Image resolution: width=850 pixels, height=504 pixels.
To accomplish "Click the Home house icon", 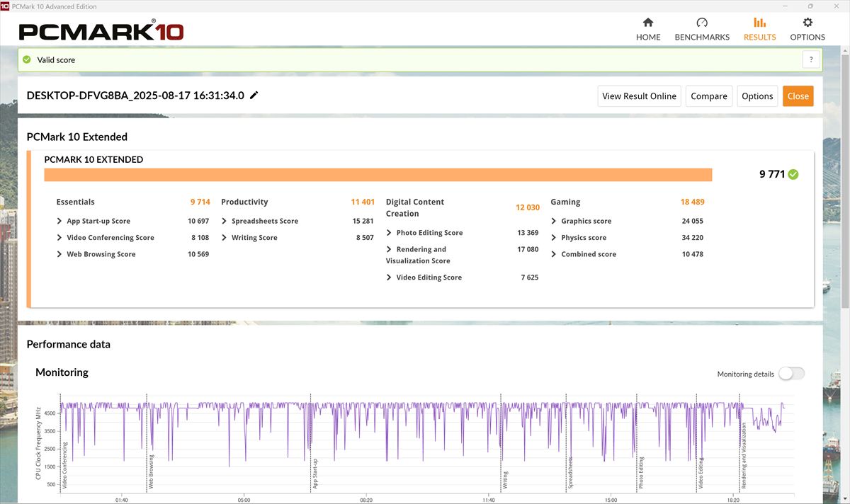I will pos(648,23).
